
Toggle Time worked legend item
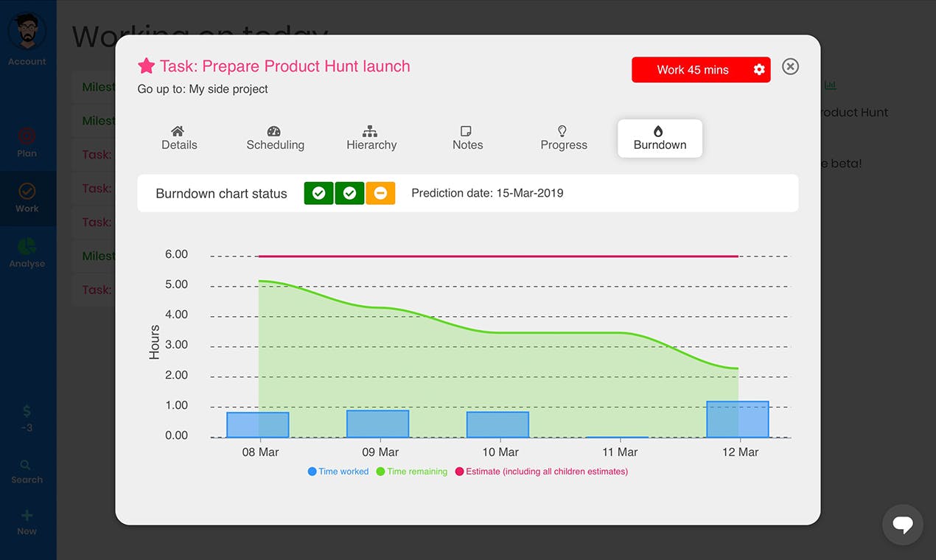tap(338, 472)
